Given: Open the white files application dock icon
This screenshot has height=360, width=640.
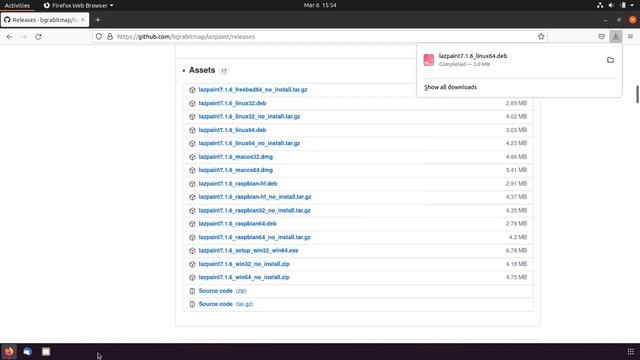Looking at the screenshot, I should point(46,351).
